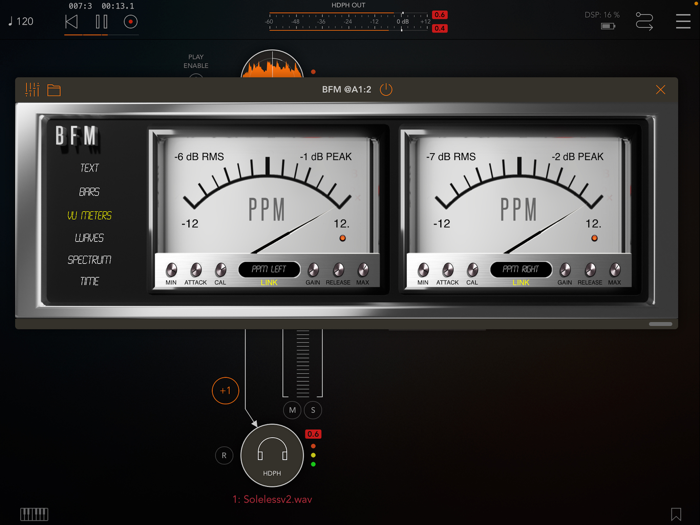
Task: Adjust the left meter CAL knob
Action: (221, 270)
